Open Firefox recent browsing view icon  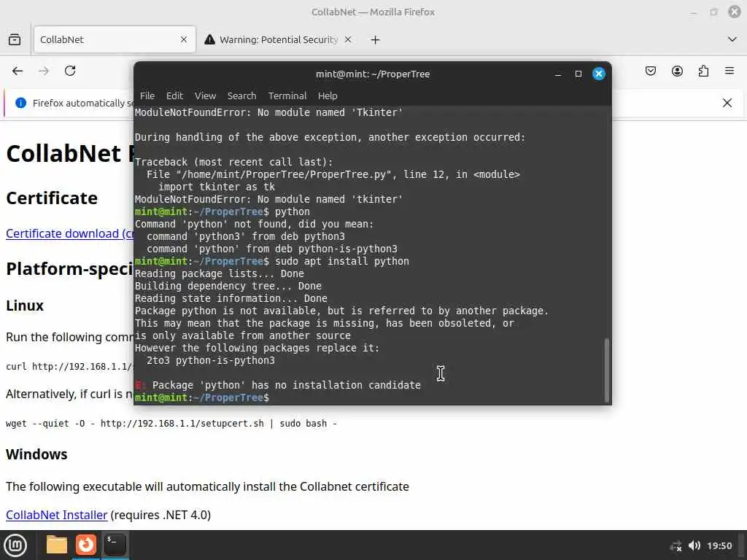pyautogui.click(x=15, y=39)
